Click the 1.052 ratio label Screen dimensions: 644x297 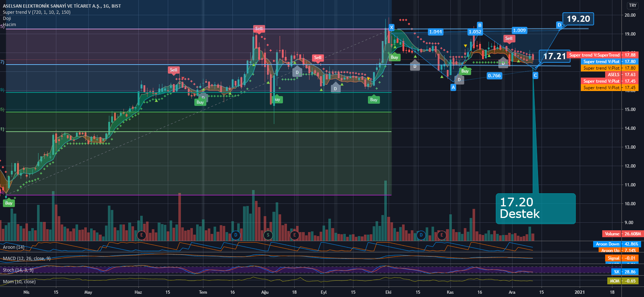[x=475, y=32]
